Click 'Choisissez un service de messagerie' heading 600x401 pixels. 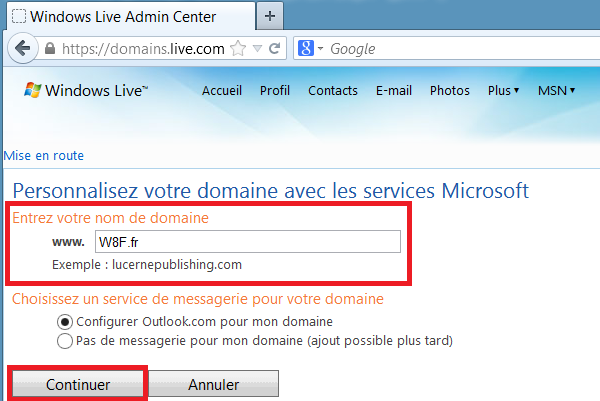(198, 299)
